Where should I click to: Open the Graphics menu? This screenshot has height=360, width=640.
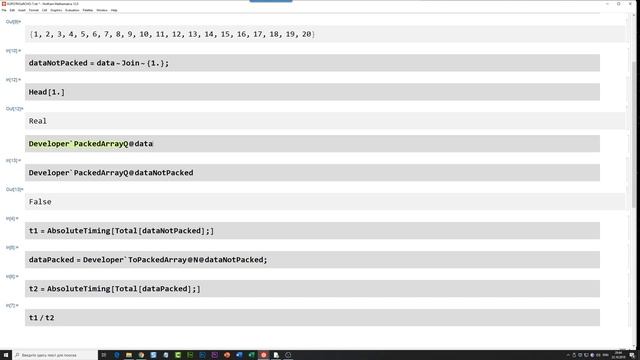[x=56, y=10]
